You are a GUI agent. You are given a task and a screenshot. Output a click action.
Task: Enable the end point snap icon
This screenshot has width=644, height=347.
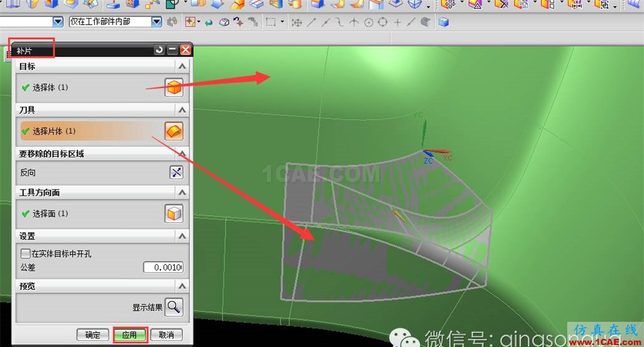pyautogui.click(x=312, y=22)
